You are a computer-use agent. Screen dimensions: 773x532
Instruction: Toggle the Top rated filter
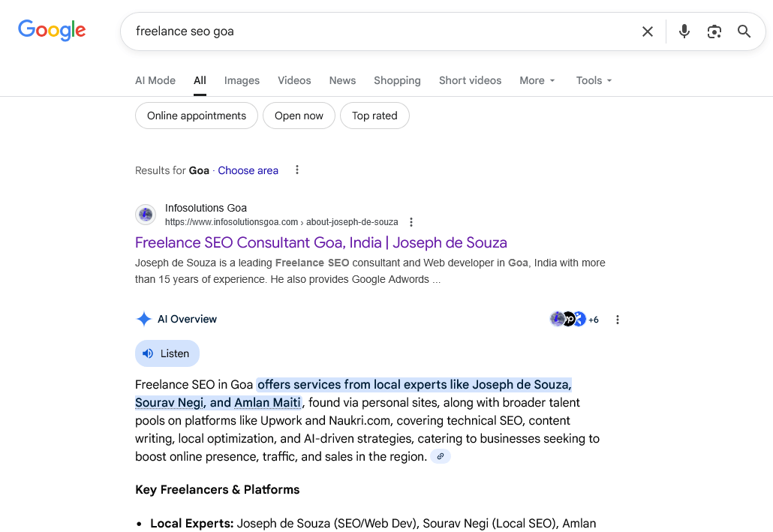(374, 116)
